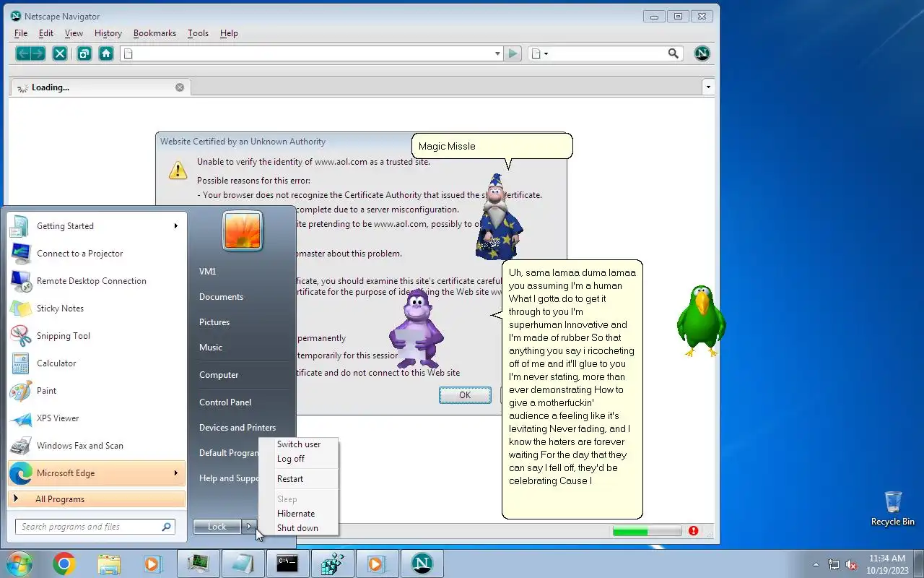Click the Search programs and files box

click(x=95, y=527)
